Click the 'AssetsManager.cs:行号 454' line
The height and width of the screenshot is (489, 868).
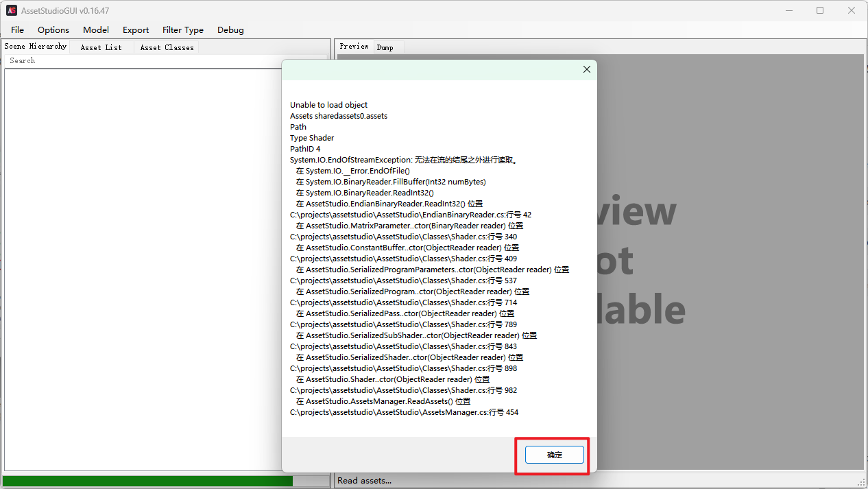pos(405,412)
